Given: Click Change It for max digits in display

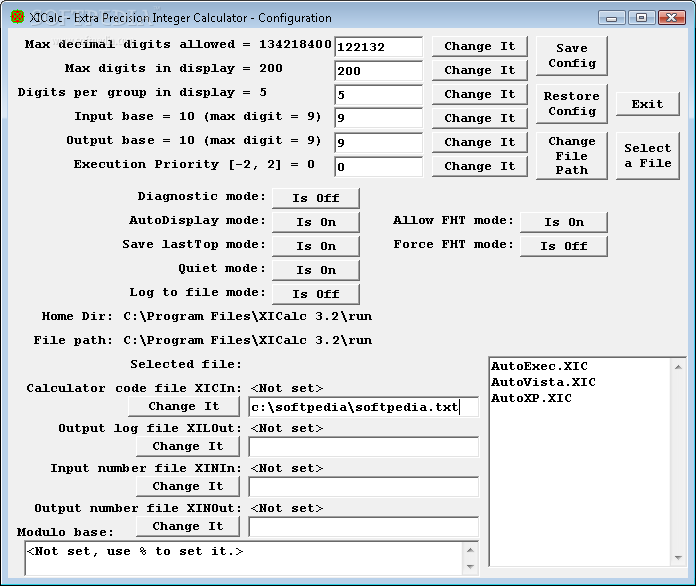Looking at the screenshot, I should (479, 70).
